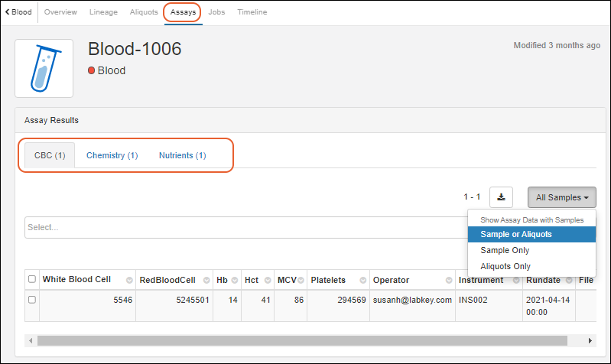Screen dimensions: 611x364
Task: Click the download export icon button
Action: click(x=501, y=197)
